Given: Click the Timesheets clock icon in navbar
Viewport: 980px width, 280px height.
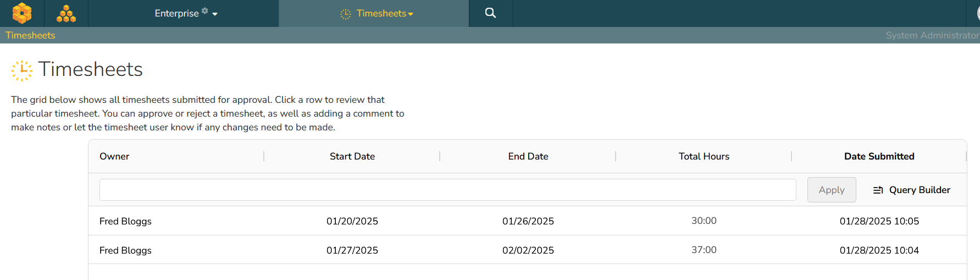Looking at the screenshot, I should (345, 14).
